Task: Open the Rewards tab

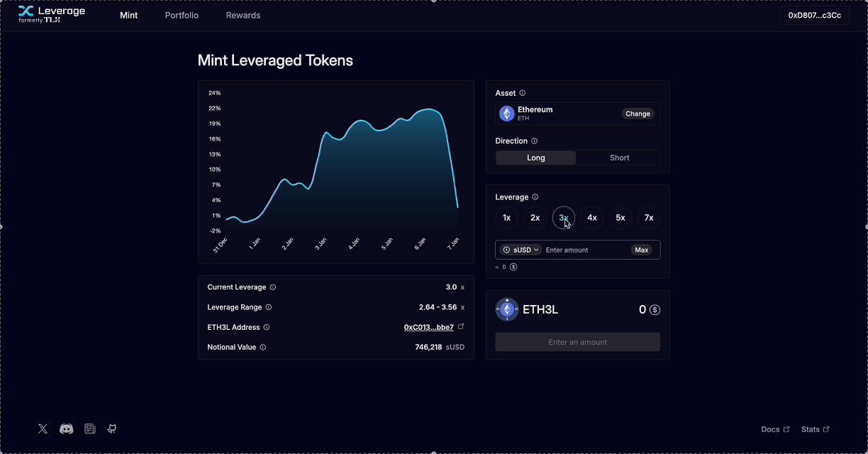Action: pyautogui.click(x=243, y=16)
